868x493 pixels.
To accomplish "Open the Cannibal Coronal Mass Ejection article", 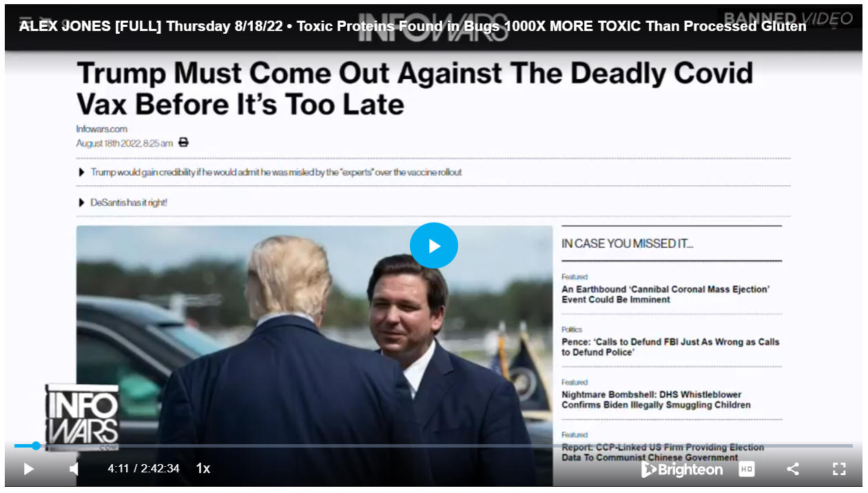I will click(665, 295).
